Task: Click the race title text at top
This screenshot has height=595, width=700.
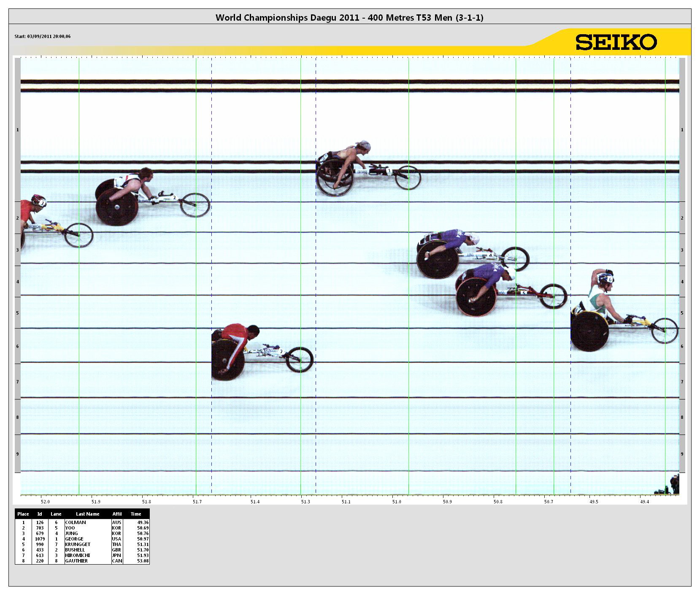Action: click(349, 17)
